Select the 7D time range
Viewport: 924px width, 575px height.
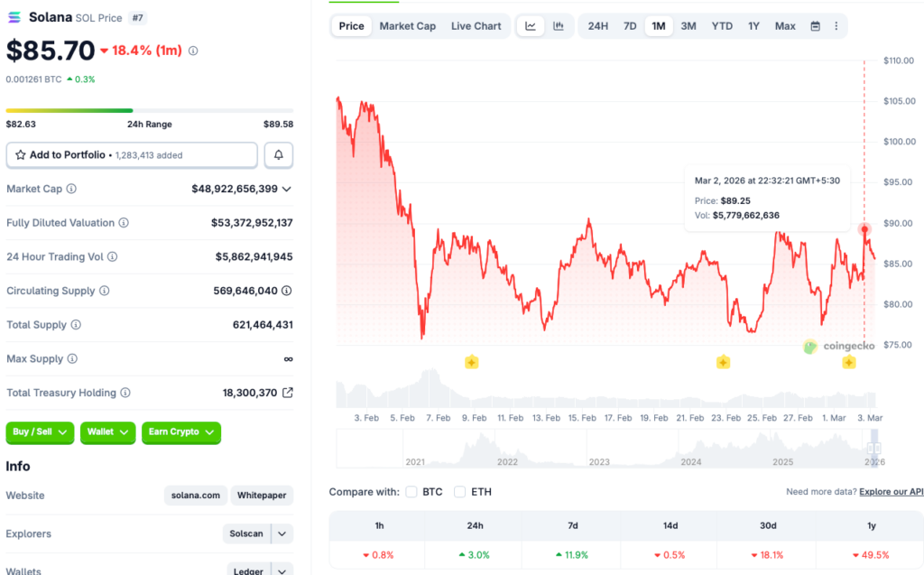pos(630,26)
